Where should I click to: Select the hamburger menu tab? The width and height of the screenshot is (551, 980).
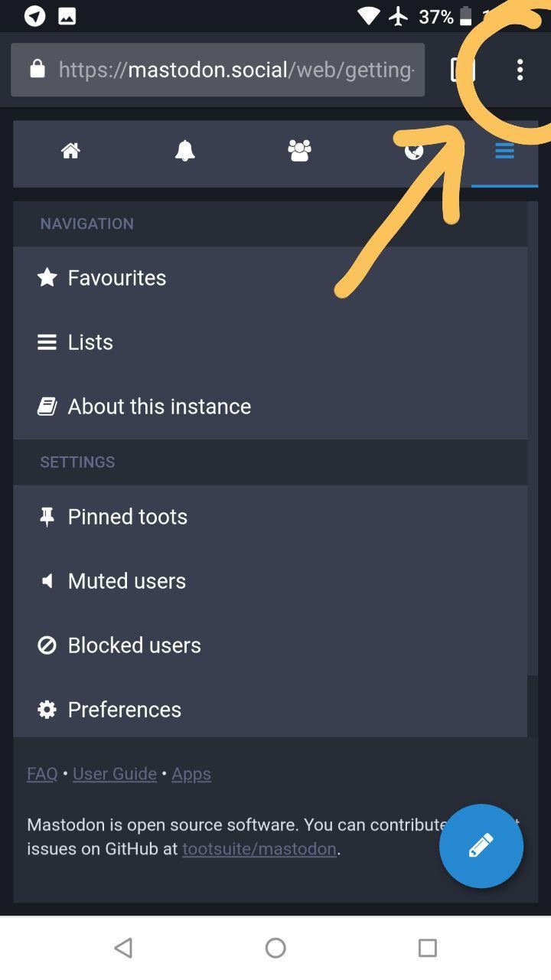(x=504, y=152)
